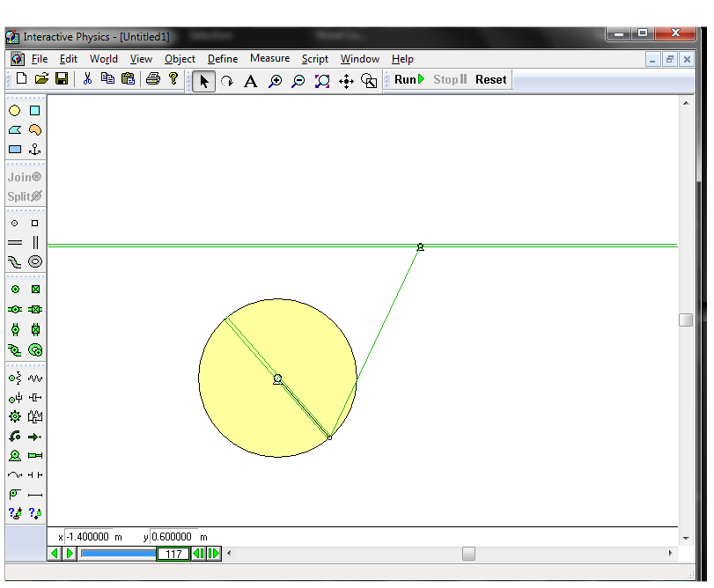Select the Text tool
The width and height of the screenshot is (714, 588).
pyautogui.click(x=250, y=80)
